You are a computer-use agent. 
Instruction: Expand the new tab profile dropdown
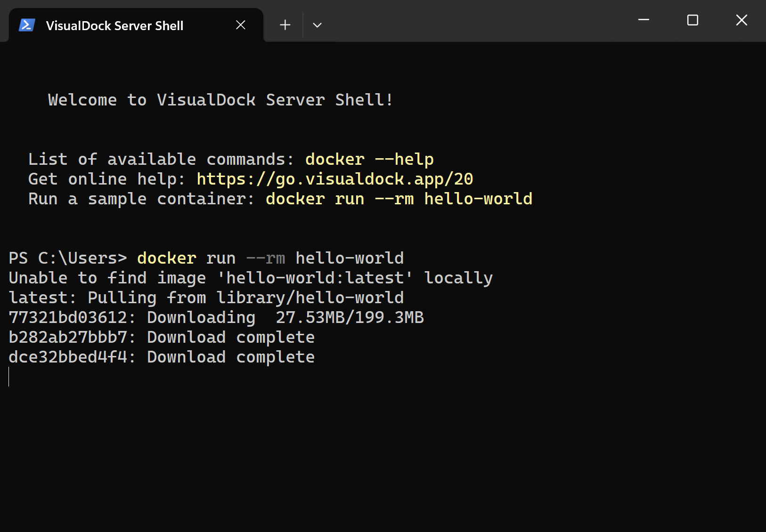point(317,25)
